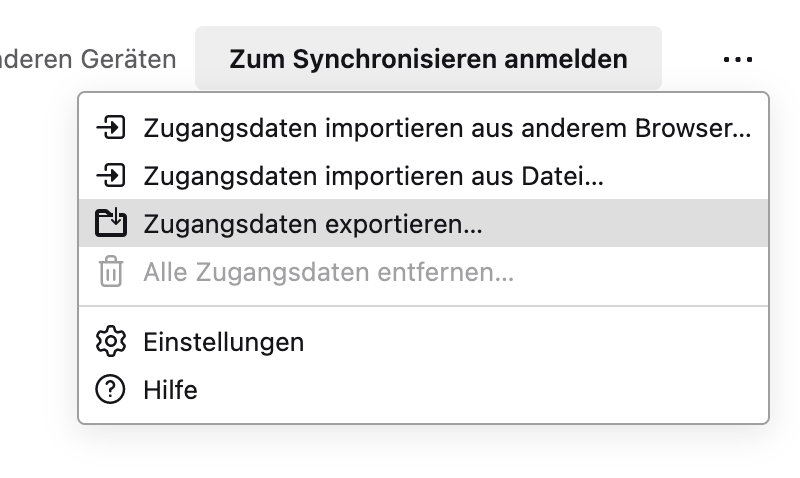
Task: Click the export folder icon
Action: [x=110, y=224]
